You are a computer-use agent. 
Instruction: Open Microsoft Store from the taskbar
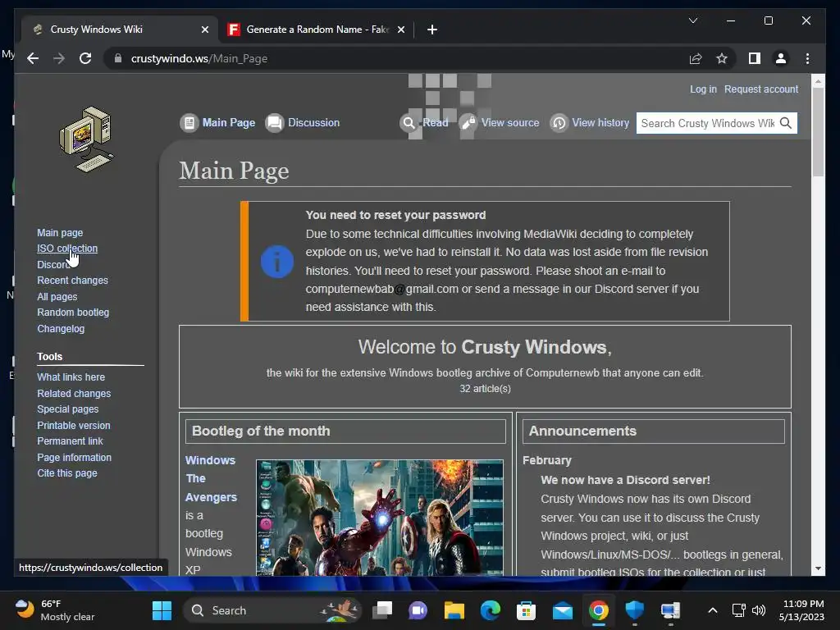(x=526, y=610)
